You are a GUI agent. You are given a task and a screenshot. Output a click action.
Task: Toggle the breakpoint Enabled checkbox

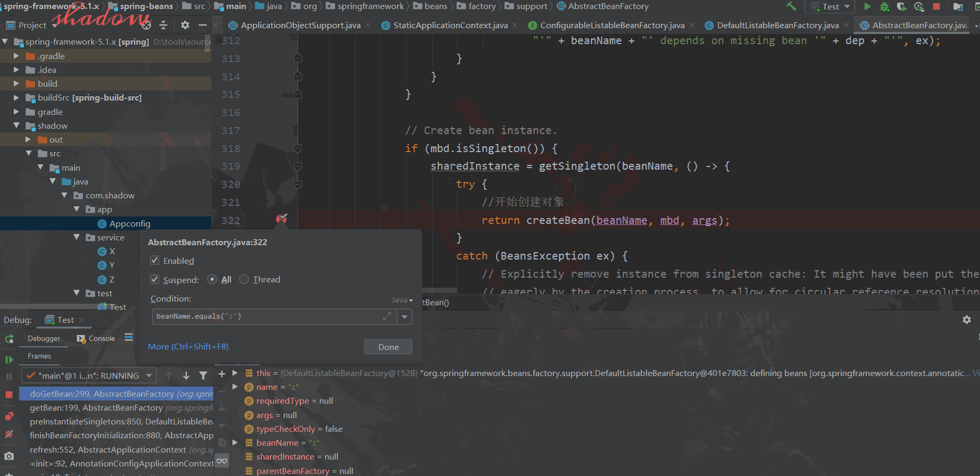[x=155, y=260]
